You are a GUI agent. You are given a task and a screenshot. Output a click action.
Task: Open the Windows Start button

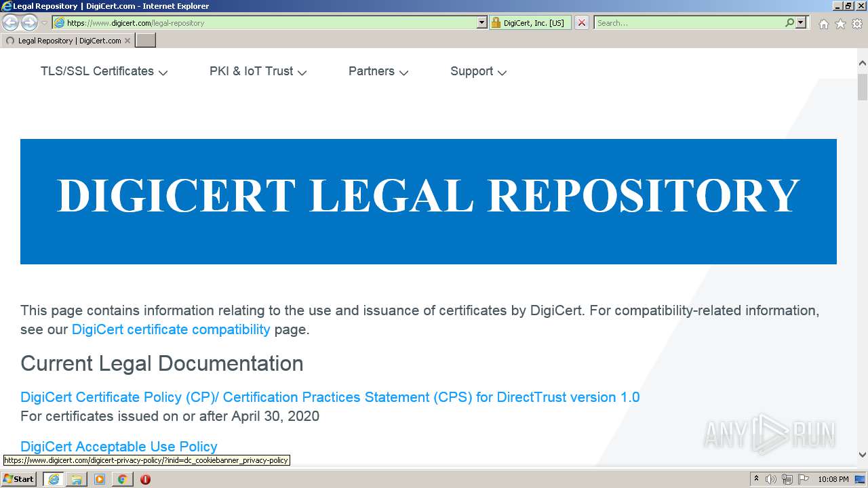18,479
